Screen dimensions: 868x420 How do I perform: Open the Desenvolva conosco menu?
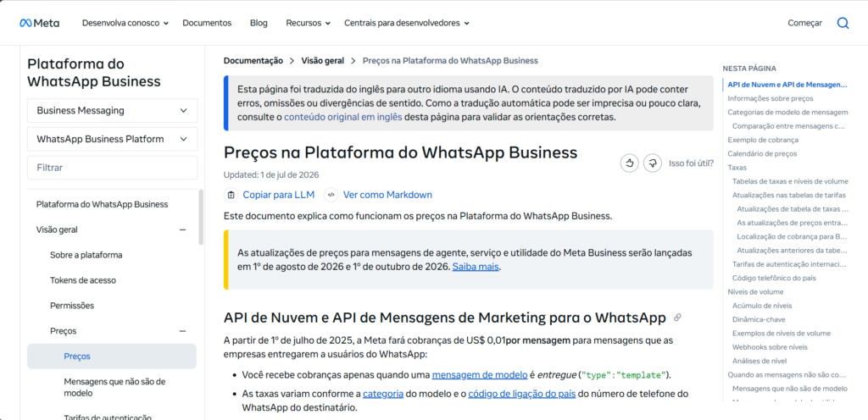point(125,23)
